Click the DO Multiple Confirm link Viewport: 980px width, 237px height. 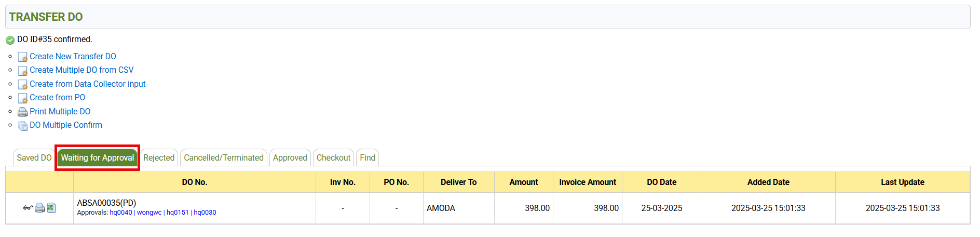point(66,125)
